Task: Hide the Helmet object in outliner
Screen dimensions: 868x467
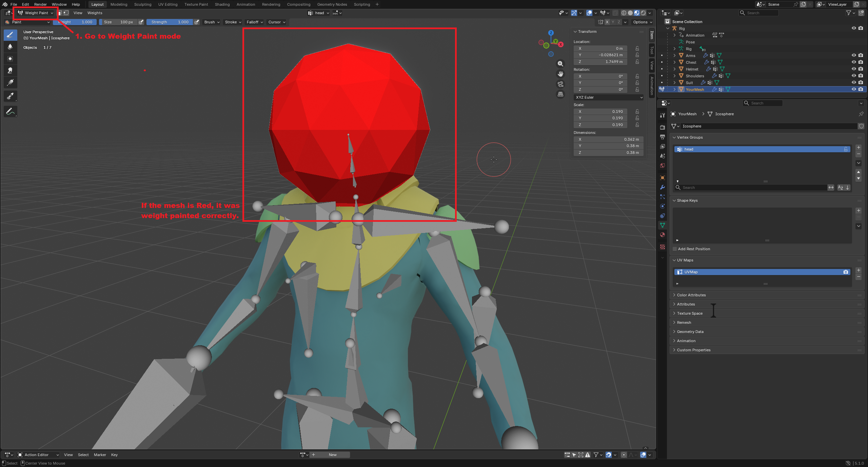Action: (x=853, y=69)
